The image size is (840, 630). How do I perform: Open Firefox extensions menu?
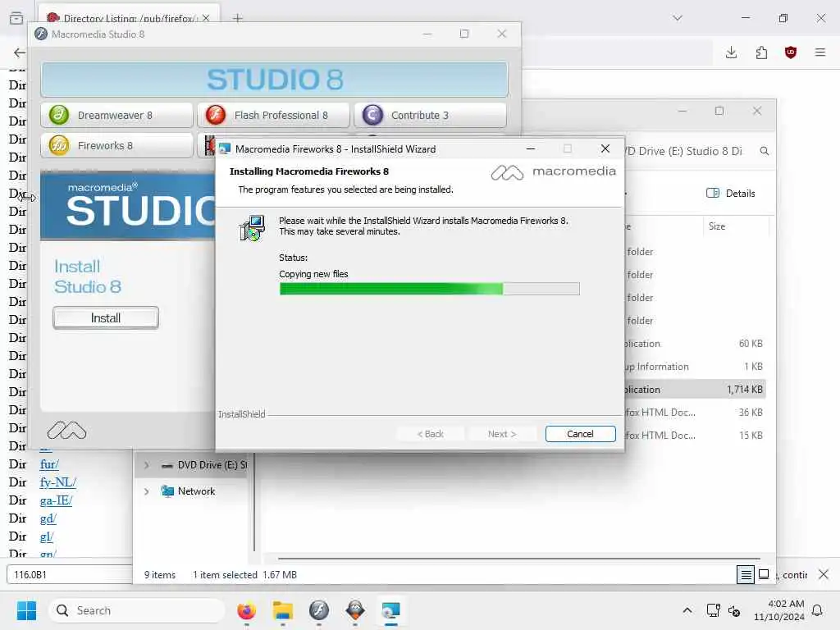tap(761, 52)
